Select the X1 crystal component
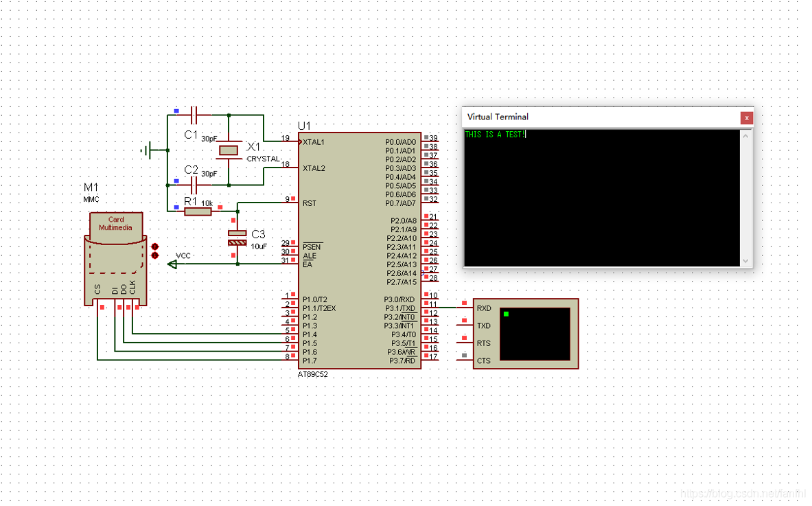812x506 pixels. (229, 150)
